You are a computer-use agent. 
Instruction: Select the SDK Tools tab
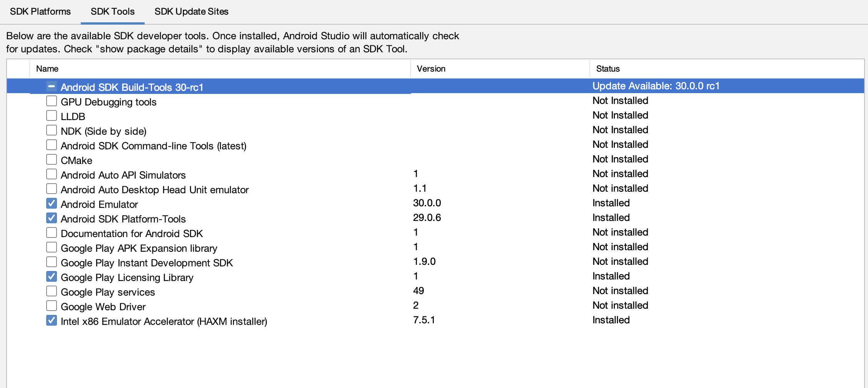tap(113, 12)
